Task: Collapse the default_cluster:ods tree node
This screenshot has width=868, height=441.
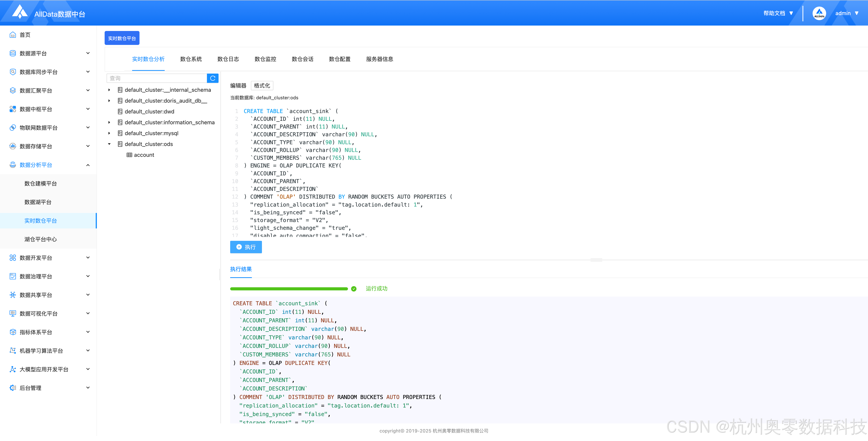Action: tap(109, 144)
